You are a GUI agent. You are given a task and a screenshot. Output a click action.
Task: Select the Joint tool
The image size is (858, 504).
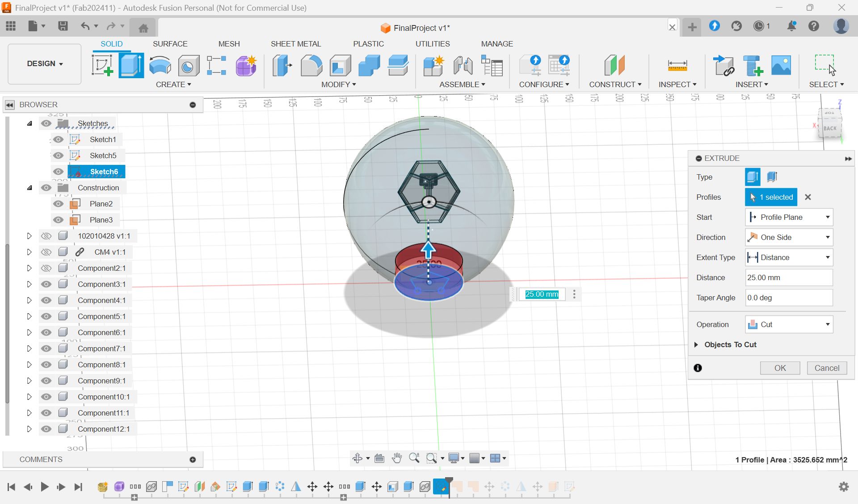463,66
